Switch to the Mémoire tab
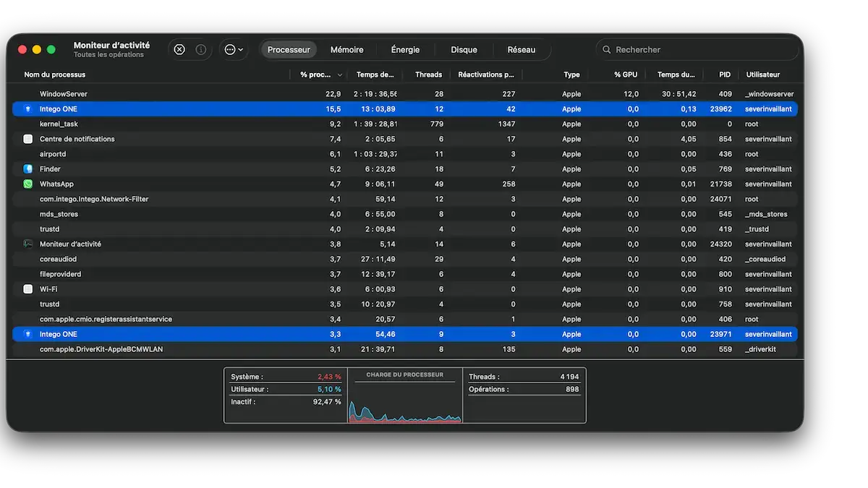868x488 pixels. click(346, 50)
